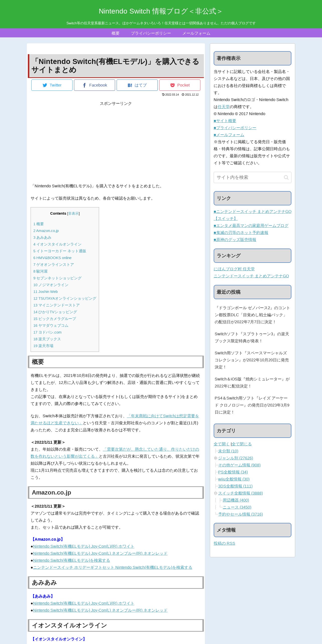Jump to 4 イオンスタイルオンライン section
The width and height of the screenshot is (322, 644).
tap(57, 244)
